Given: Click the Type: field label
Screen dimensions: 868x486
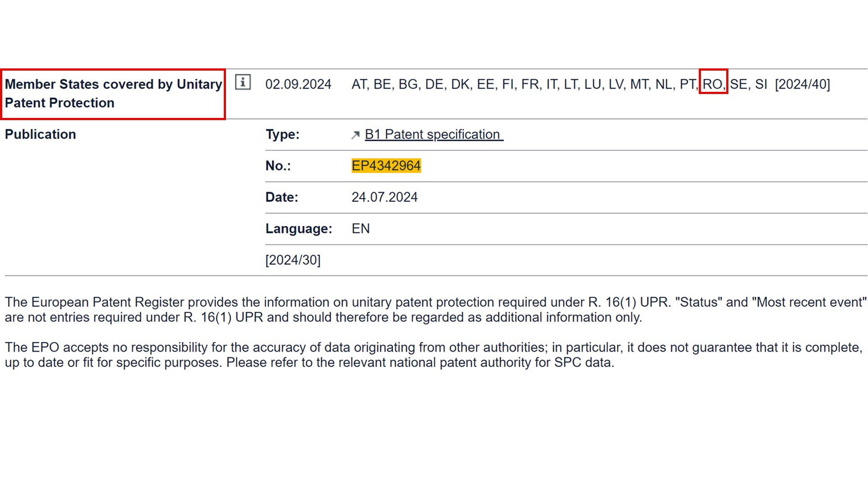Looking at the screenshot, I should [282, 135].
